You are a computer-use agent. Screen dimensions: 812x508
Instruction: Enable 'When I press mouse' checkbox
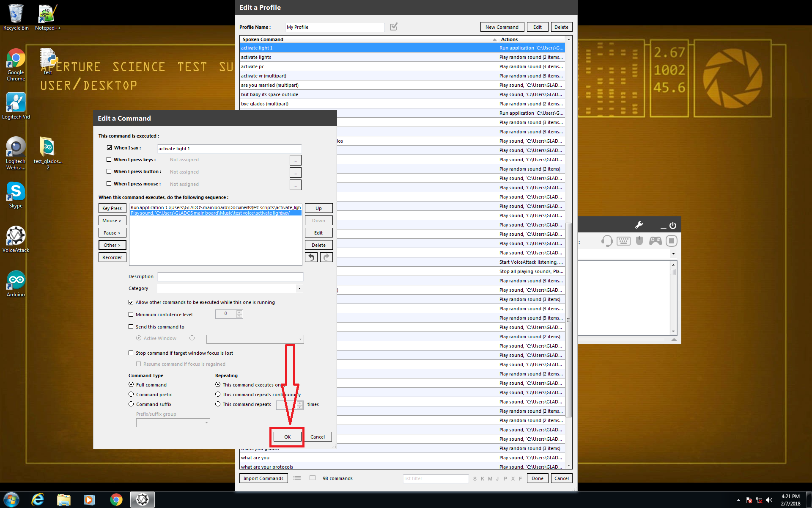pyautogui.click(x=109, y=184)
